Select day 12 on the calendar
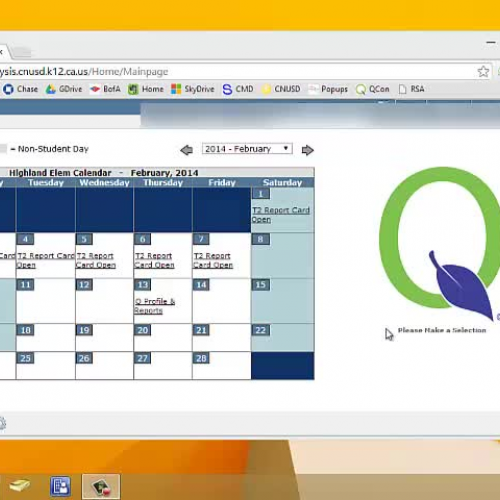The height and width of the screenshot is (500, 500). coord(84,285)
